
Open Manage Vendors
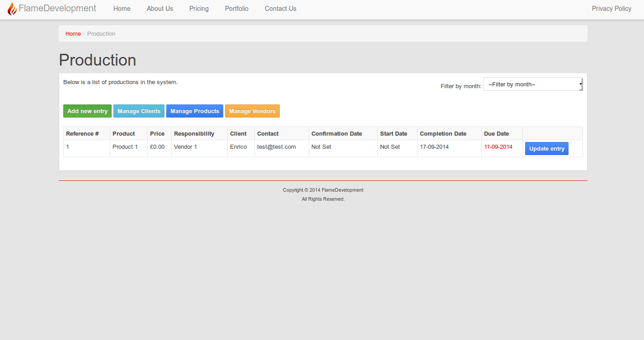(252, 111)
